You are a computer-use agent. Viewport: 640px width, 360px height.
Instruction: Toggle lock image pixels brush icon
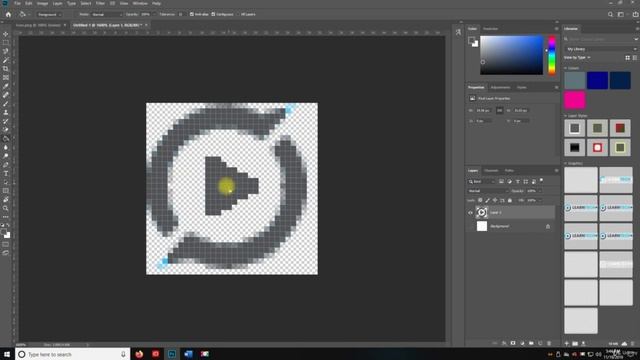pos(487,200)
